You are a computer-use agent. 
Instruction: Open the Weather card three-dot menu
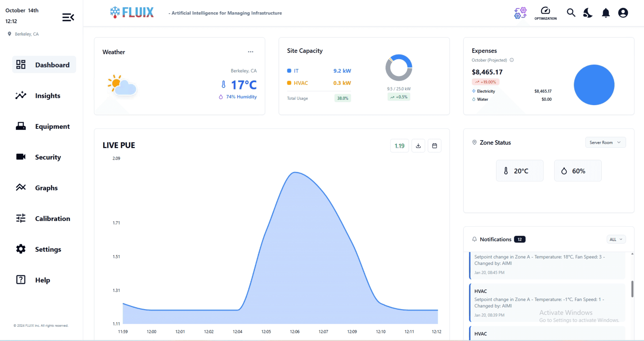coord(250,52)
